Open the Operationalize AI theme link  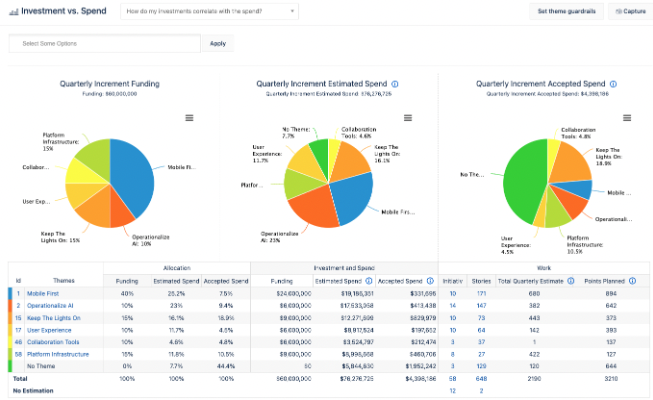coord(50,305)
